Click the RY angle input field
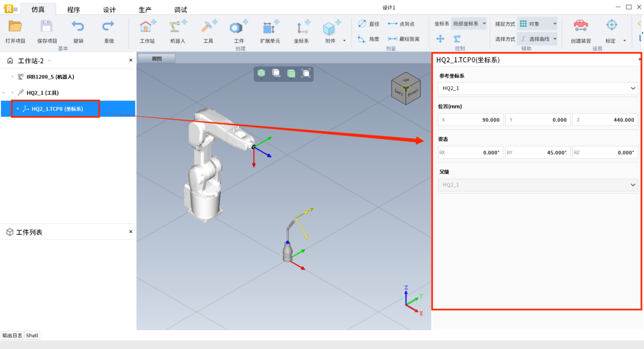 tap(537, 153)
